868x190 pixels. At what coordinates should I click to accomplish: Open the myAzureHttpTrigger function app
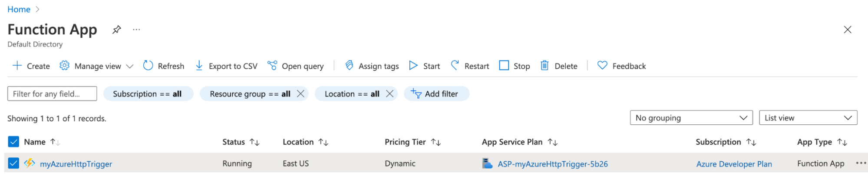click(x=76, y=164)
